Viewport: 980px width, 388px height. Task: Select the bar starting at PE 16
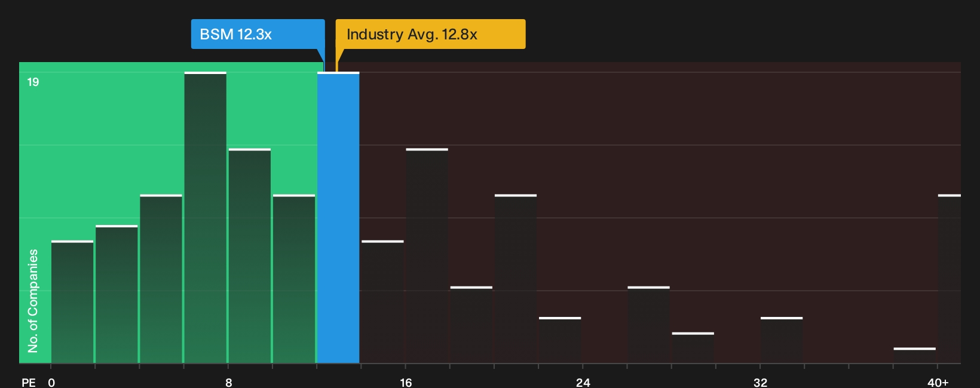point(427,256)
